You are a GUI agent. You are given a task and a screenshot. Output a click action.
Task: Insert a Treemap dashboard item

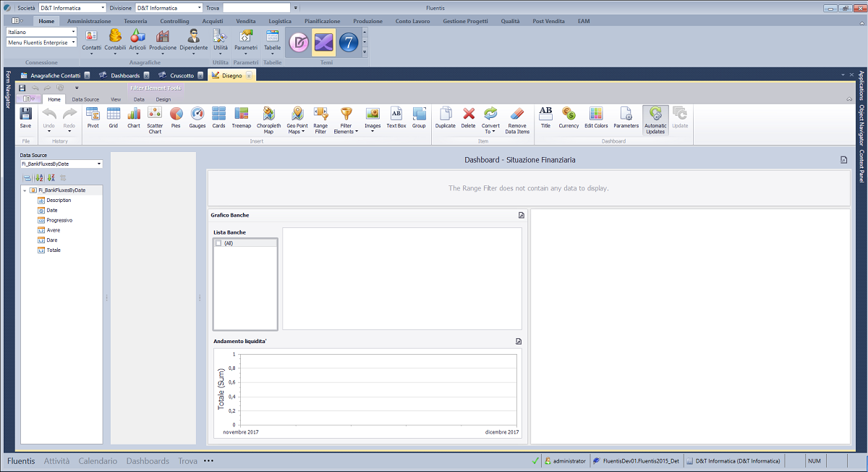[x=242, y=117]
